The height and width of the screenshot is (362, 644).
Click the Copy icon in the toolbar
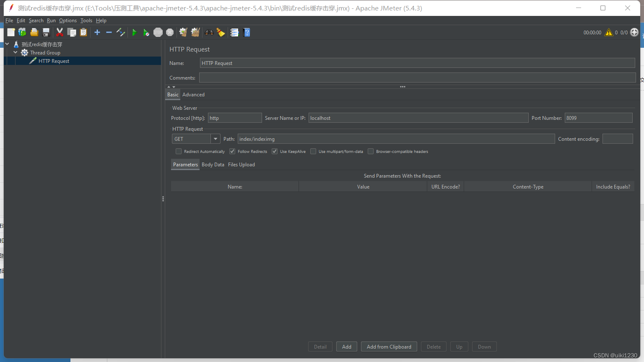point(72,32)
